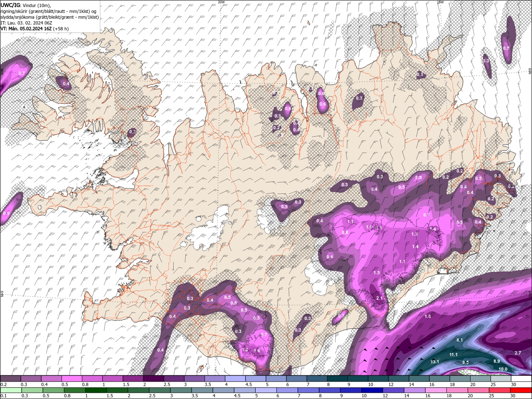Image resolution: width=532 pixels, height=399 pixels.
Task: Click the '15W' longitude label on the top edge
Action: [440, 2]
